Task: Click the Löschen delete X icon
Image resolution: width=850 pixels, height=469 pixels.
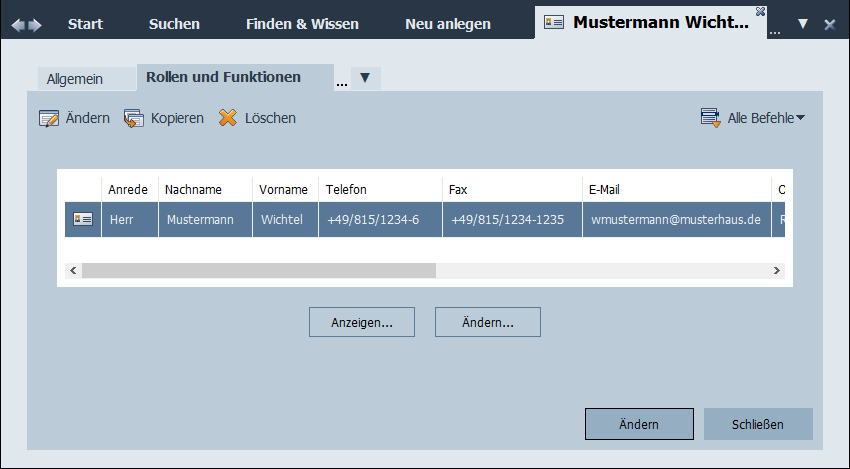Action: click(228, 119)
